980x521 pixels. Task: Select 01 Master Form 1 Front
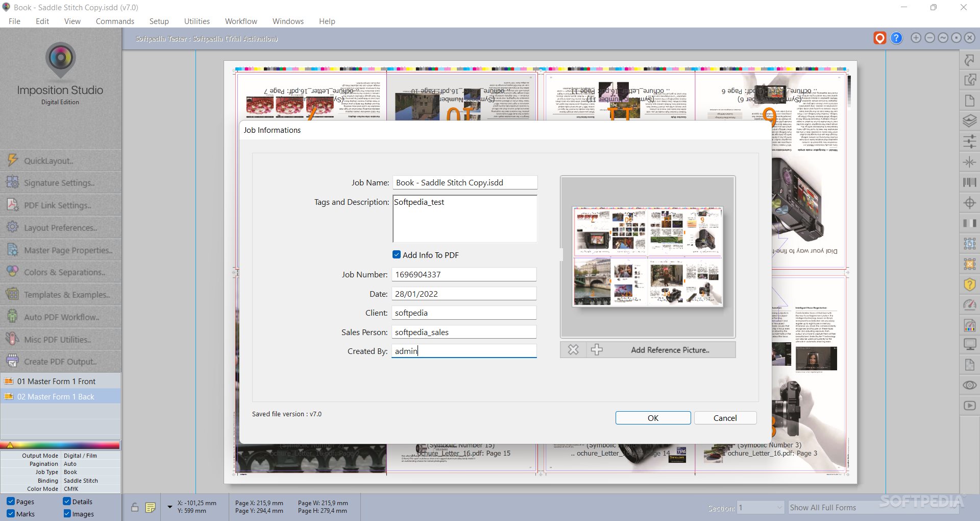(x=60, y=381)
